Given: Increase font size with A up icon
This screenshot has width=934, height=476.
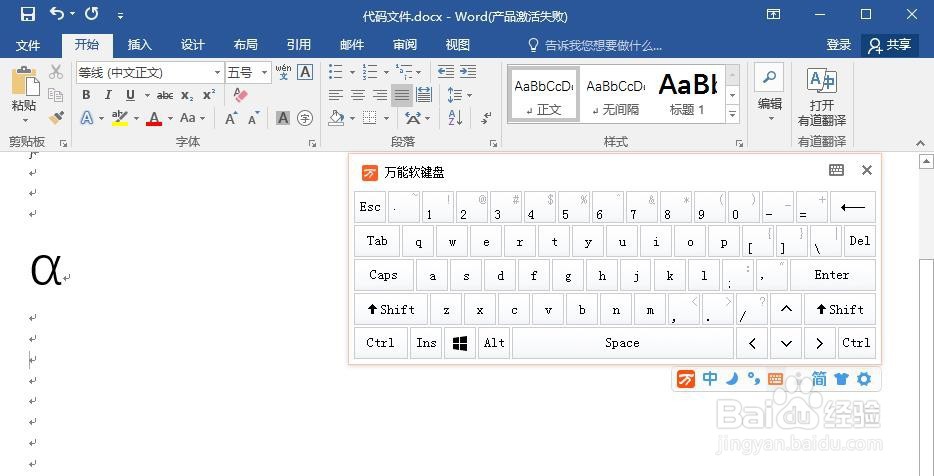Looking at the screenshot, I should coord(232,118).
